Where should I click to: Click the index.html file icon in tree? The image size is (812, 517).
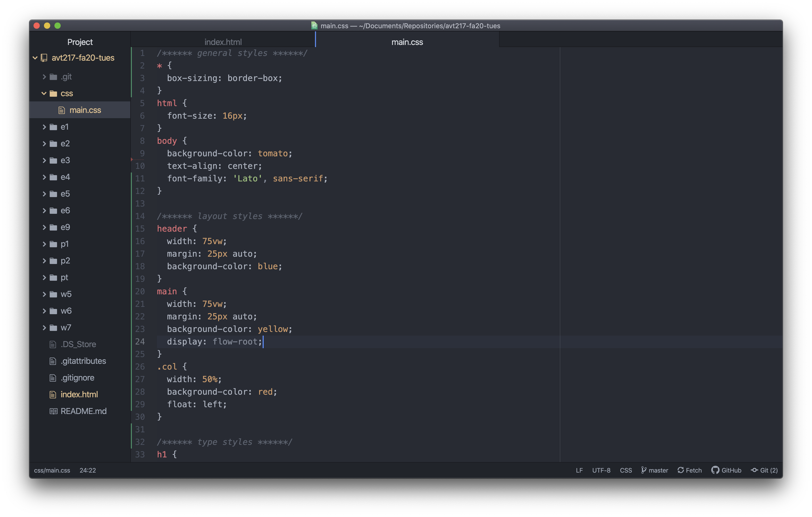(53, 395)
